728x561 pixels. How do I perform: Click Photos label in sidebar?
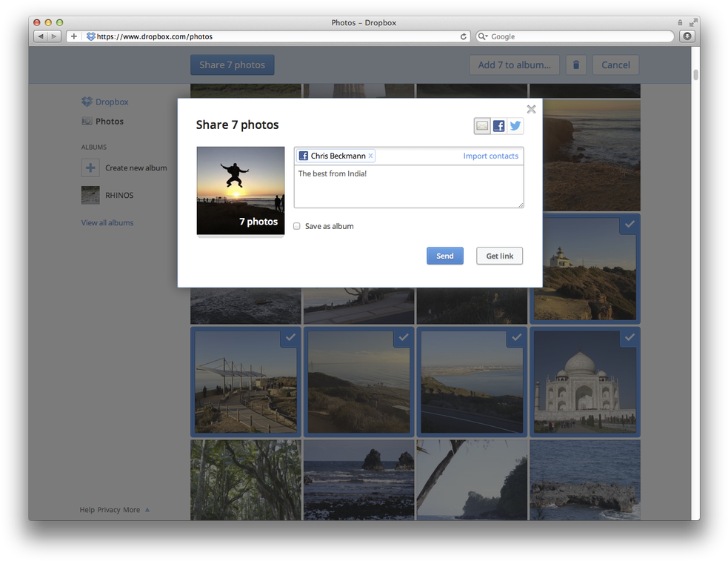click(110, 122)
